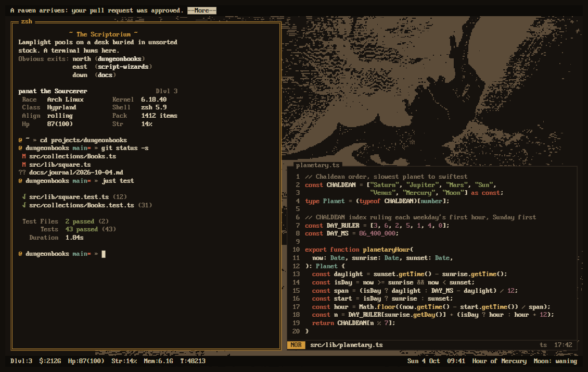Click modified file src/lib/square.ts in git status
588x372 pixels.
coord(60,165)
